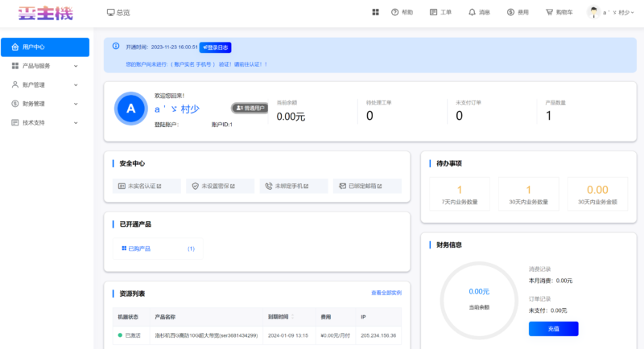Click the 云主机 logo
Viewport: 644px width, 349px height.
pos(46,13)
